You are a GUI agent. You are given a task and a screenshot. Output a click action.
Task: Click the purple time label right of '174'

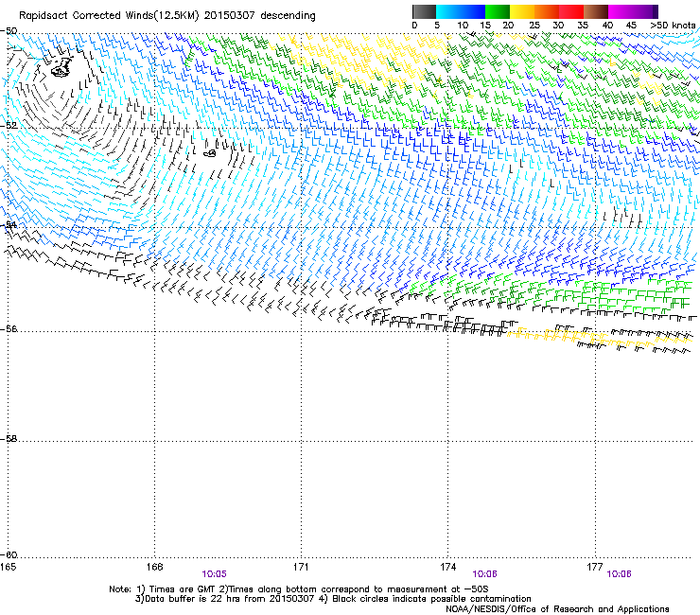[485, 574]
